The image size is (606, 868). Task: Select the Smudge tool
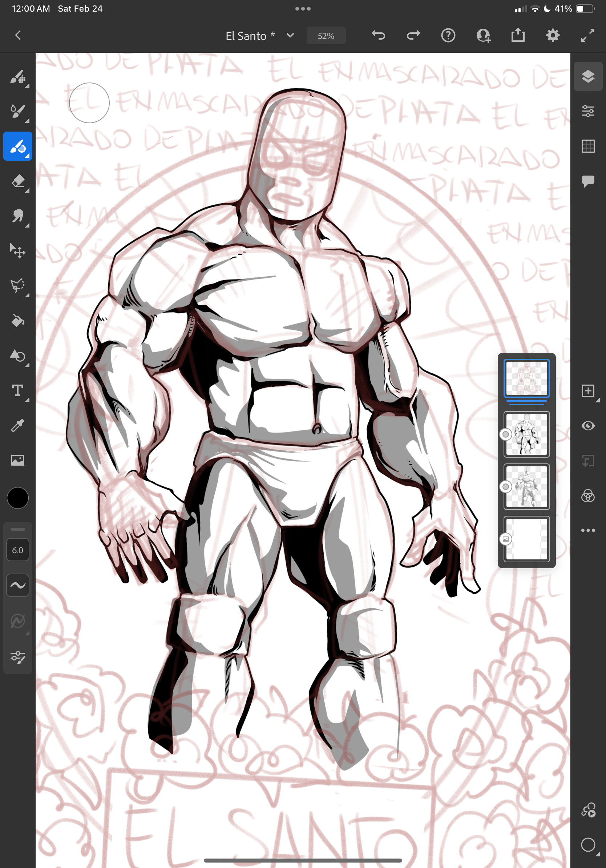pyautogui.click(x=18, y=216)
